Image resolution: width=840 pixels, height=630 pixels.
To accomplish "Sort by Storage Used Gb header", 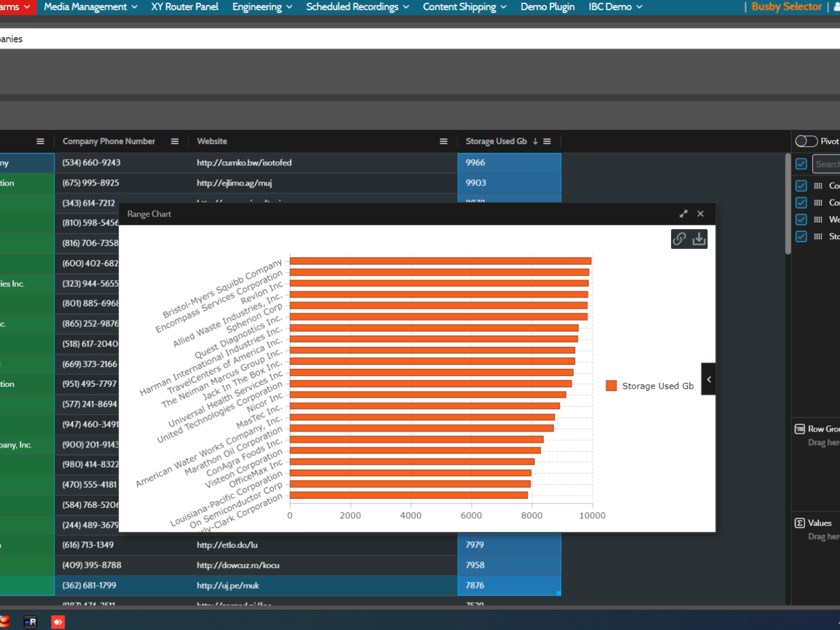I will tap(496, 141).
